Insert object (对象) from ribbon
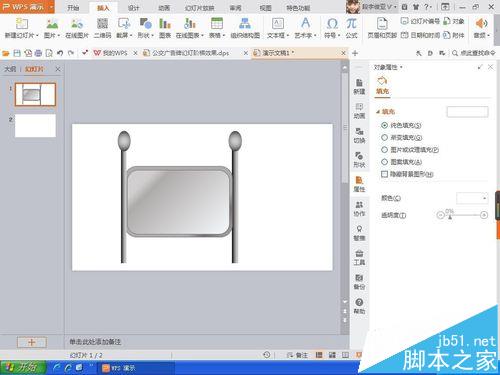This screenshot has height=375, width=500. tap(454, 21)
